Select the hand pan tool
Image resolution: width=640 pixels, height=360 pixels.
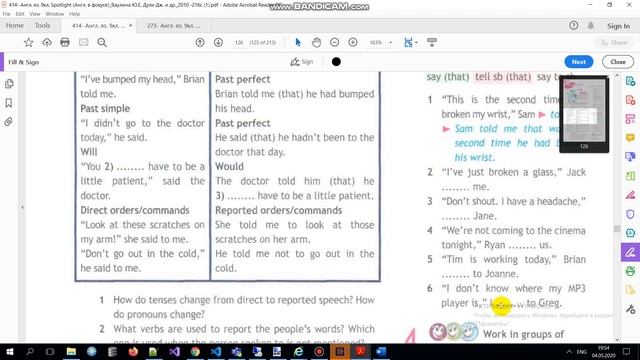(x=316, y=42)
